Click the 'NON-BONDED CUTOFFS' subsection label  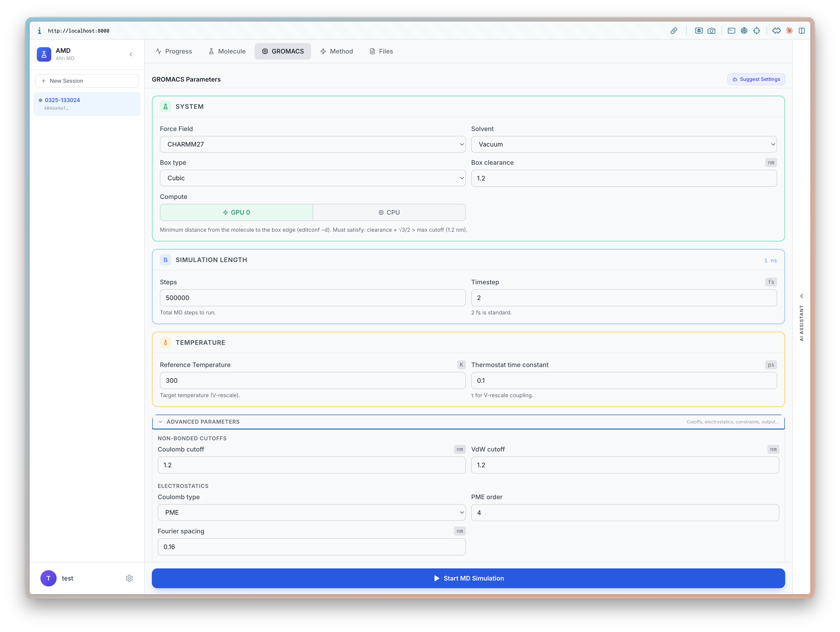click(x=192, y=438)
